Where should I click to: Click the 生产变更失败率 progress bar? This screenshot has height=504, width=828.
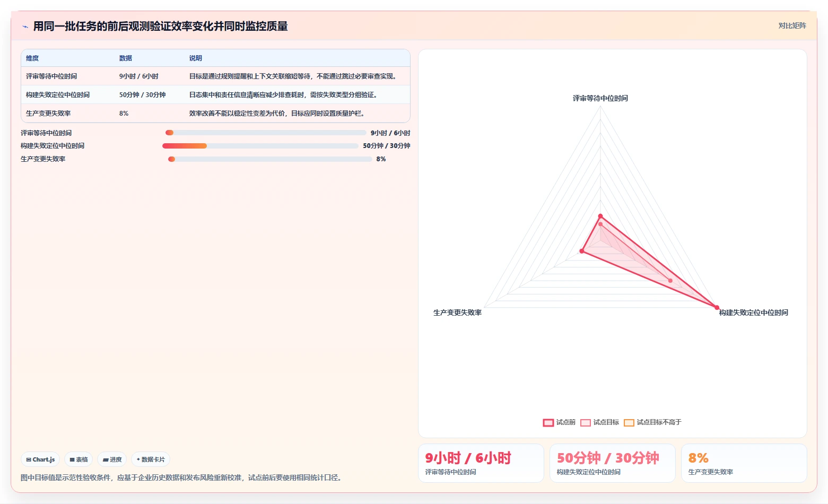pos(270,159)
